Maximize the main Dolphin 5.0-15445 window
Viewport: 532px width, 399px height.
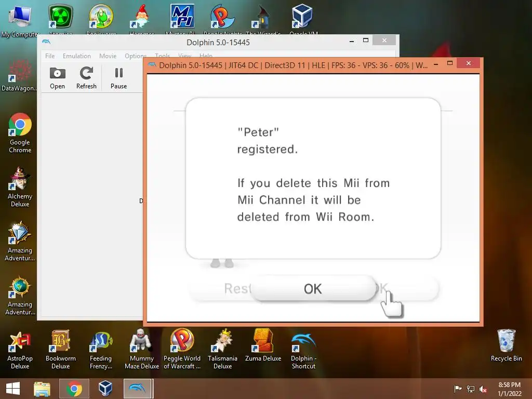pyautogui.click(x=366, y=41)
